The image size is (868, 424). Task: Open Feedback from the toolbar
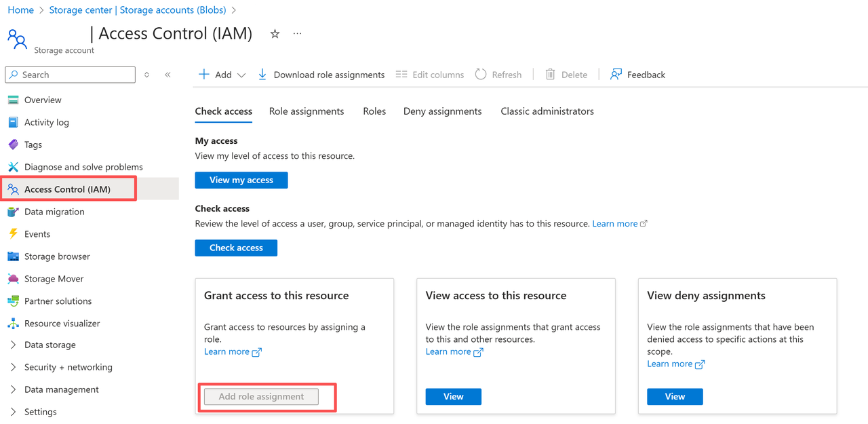pyautogui.click(x=637, y=75)
